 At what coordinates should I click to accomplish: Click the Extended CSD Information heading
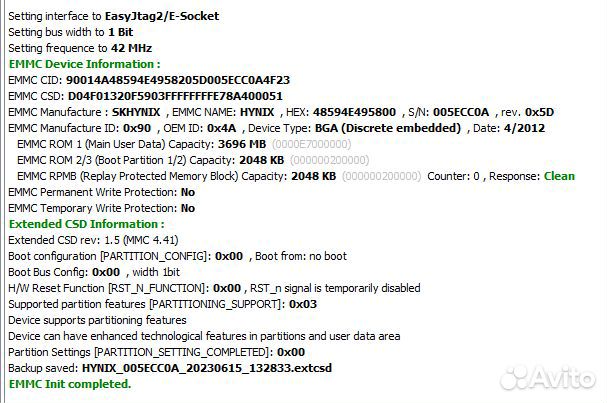click(86, 224)
